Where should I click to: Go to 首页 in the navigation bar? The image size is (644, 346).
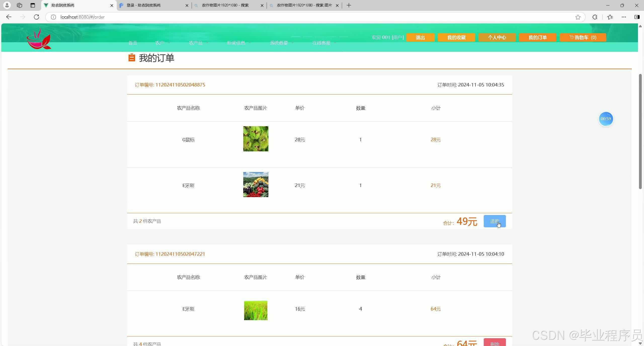pos(133,43)
